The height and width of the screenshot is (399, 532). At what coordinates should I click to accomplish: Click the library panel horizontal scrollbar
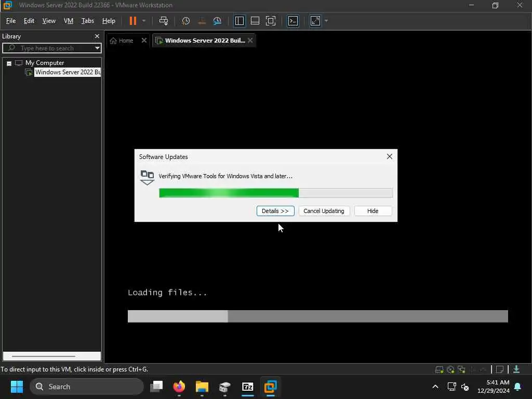point(44,356)
